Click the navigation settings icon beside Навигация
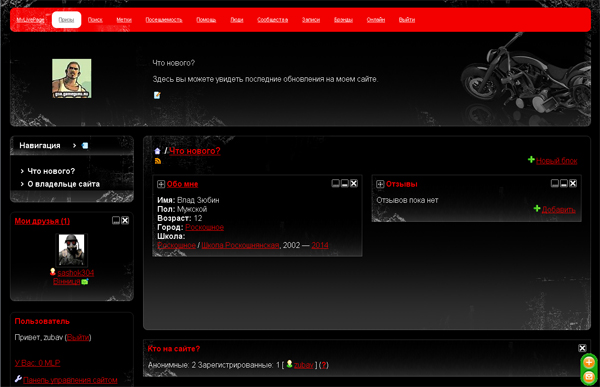Screen dimensions: 600x387 pos(85,145)
